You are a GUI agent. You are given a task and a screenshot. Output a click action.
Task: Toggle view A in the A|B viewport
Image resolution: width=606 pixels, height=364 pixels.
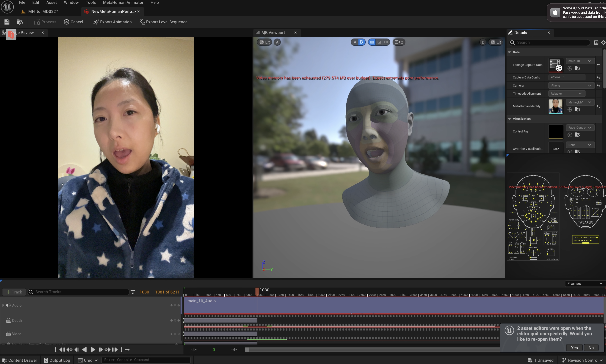355,42
